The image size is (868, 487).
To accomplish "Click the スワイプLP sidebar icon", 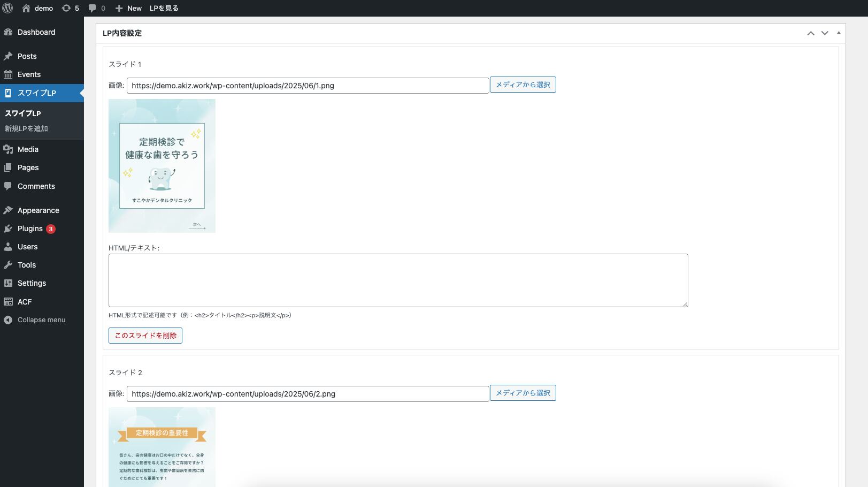I will [x=8, y=93].
